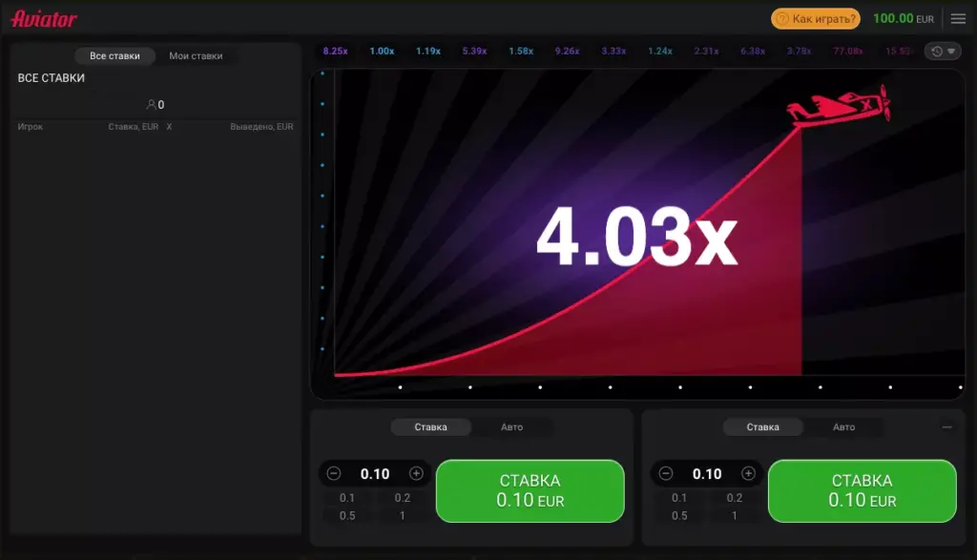Image resolution: width=977 pixels, height=560 pixels.
Task: Click the 8.25x multiplier in round history
Action: coord(335,52)
